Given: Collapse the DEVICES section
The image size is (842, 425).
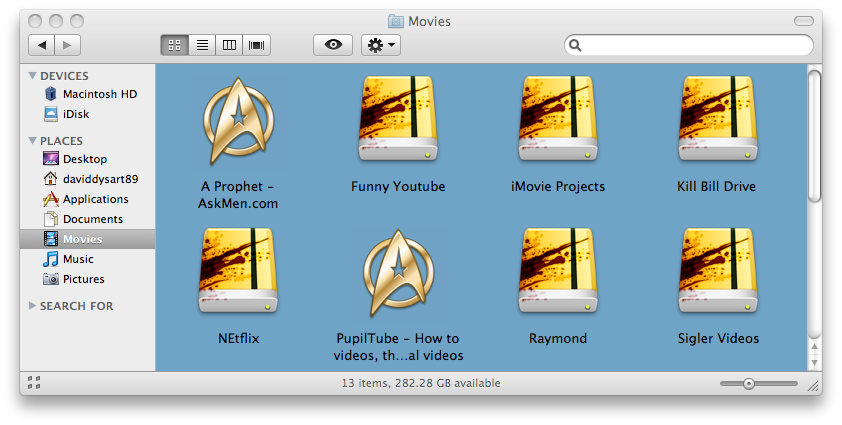Looking at the screenshot, I should click(x=33, y=76).
